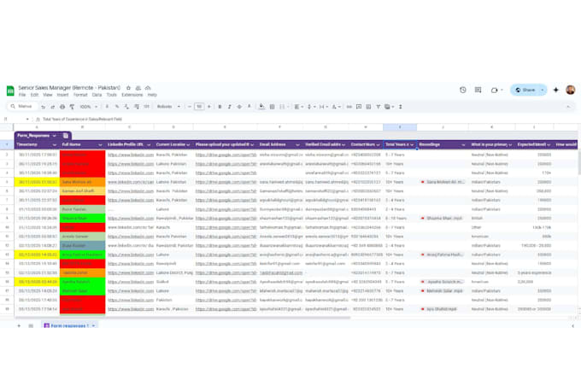Expand the Share button arrow

542,90
